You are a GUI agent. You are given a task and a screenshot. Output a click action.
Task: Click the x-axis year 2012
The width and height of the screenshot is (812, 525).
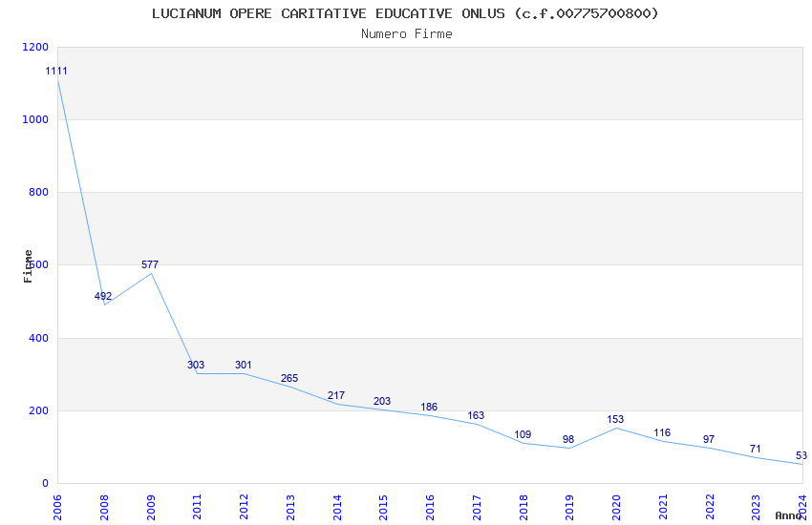(x=244, y=507)
